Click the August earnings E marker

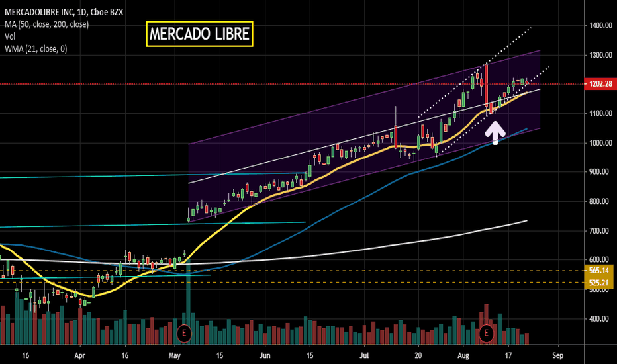point(487,334)
